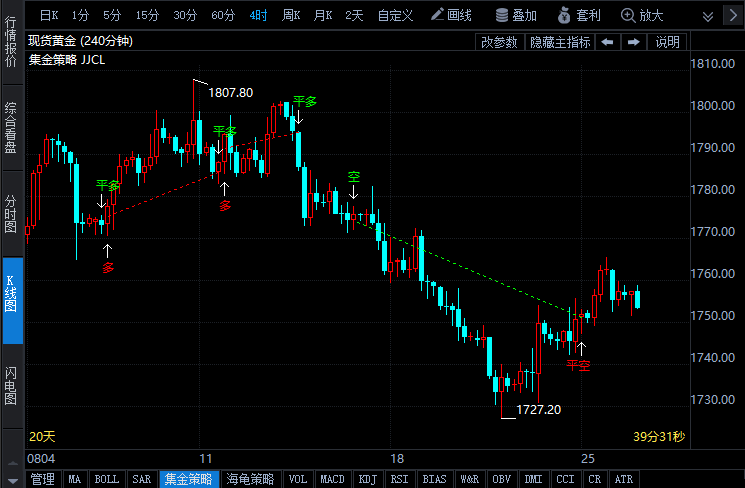The height and width of the screenshot is (488, 745).
Task: Click the 说明 description button
Action: pyautogui.click(x=667, y=42)
